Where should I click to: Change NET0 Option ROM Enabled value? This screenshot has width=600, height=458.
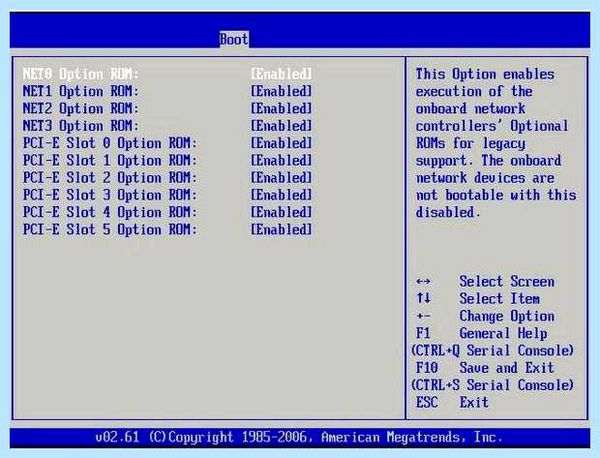[281, 74]
